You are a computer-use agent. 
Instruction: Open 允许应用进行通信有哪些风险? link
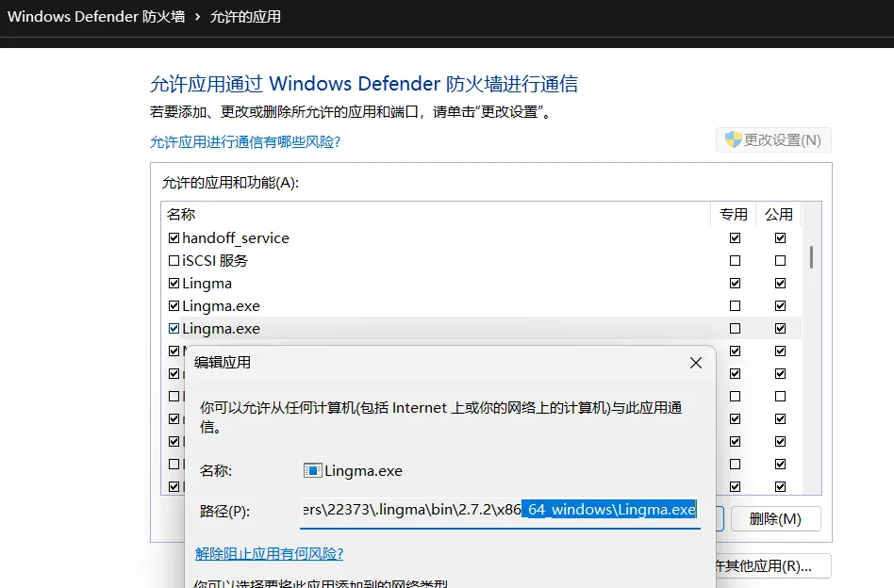245,142
